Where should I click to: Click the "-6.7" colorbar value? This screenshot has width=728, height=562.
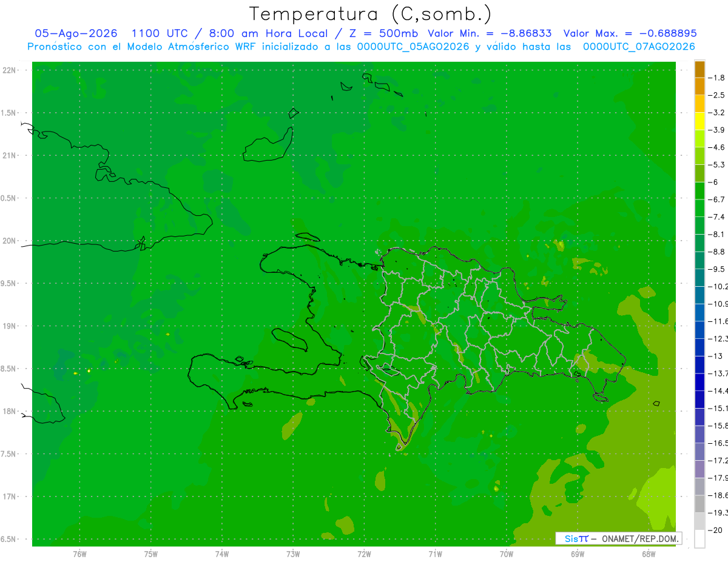tap(718, 199)
